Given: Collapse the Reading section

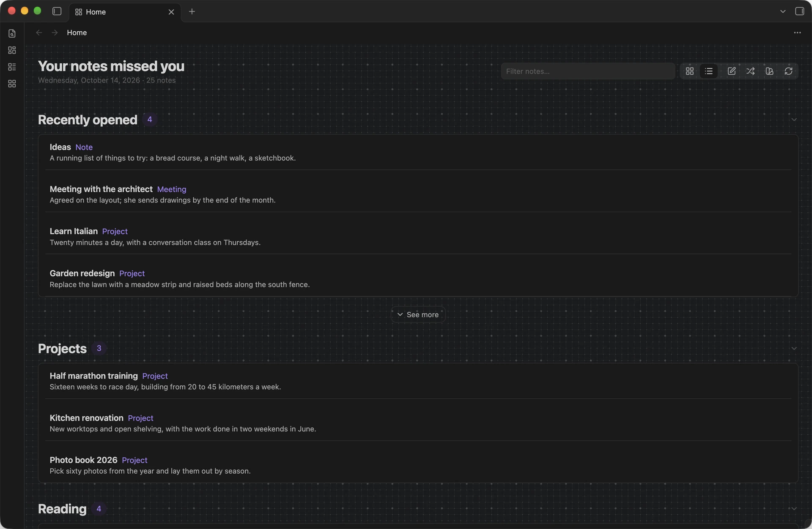Looking at the screenshot, I should pyautogui.click(x=794, y=509).
